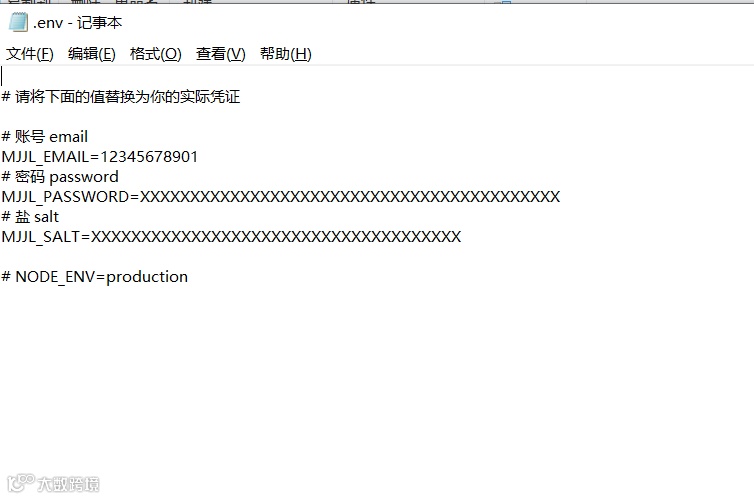This screenshot has height=499, width=754.
Task: Click the # 账号 email comment line
Action: point(45,137)
